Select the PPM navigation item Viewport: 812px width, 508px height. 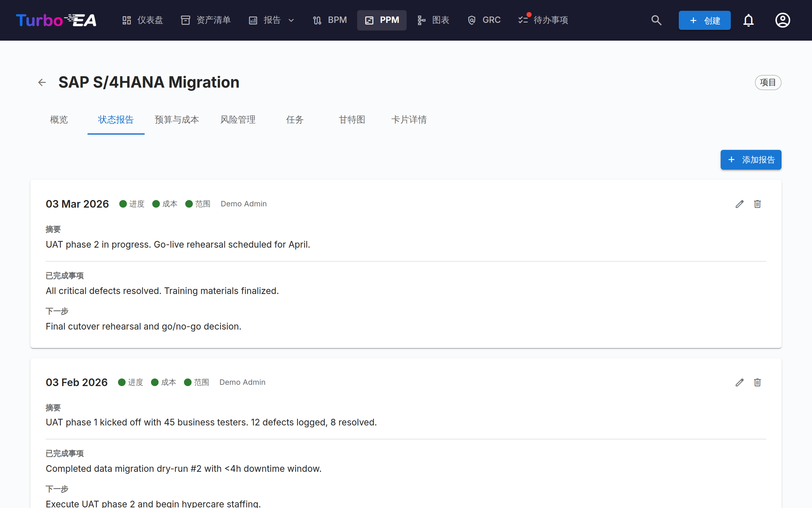[x=382, y=20]
